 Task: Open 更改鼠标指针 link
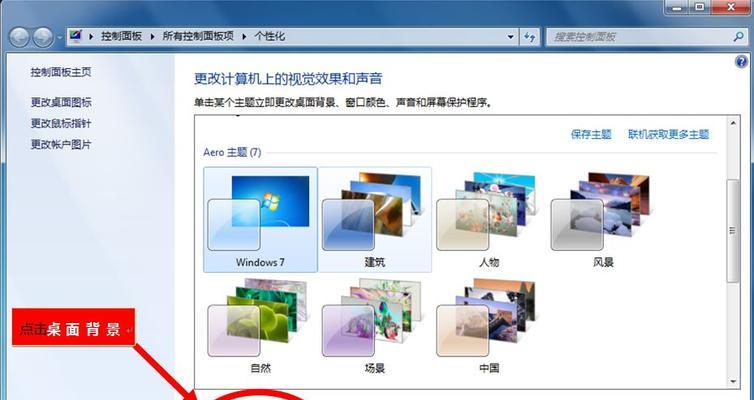click(x=61, y=123)
